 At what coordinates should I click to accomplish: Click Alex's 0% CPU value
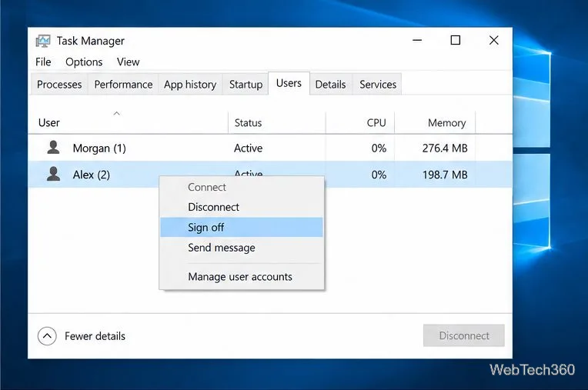tap(379, 175)
